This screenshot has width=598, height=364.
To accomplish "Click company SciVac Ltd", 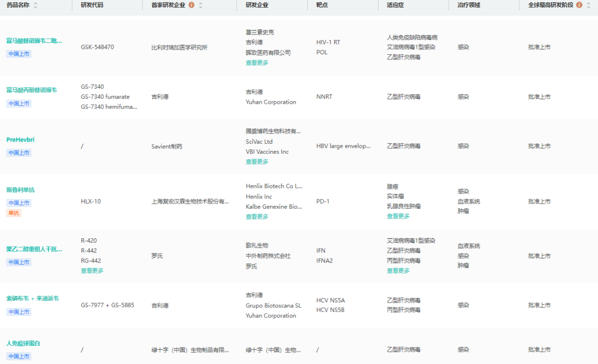I will click(259, 142).
